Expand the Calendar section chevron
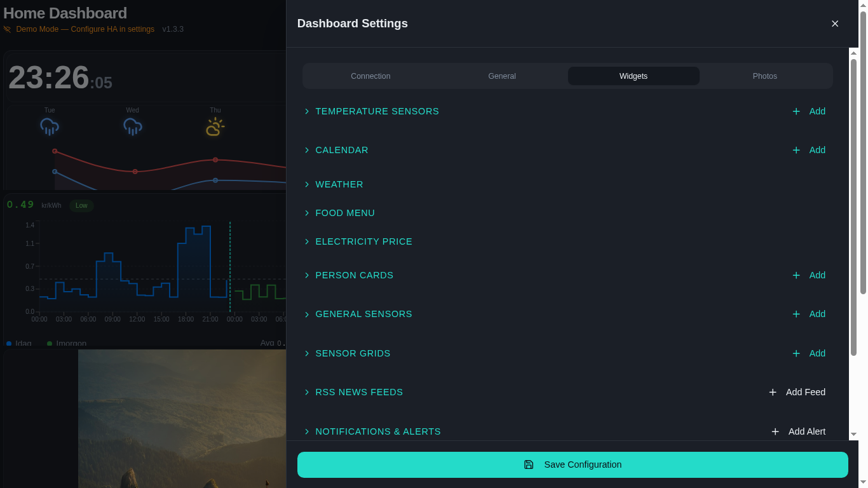This screenshot has height=488, width=868. [x=307, y=150]
